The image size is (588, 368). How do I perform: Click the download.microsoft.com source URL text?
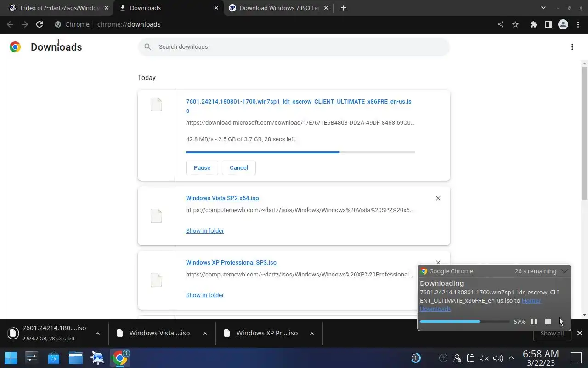tap(300, 123)
